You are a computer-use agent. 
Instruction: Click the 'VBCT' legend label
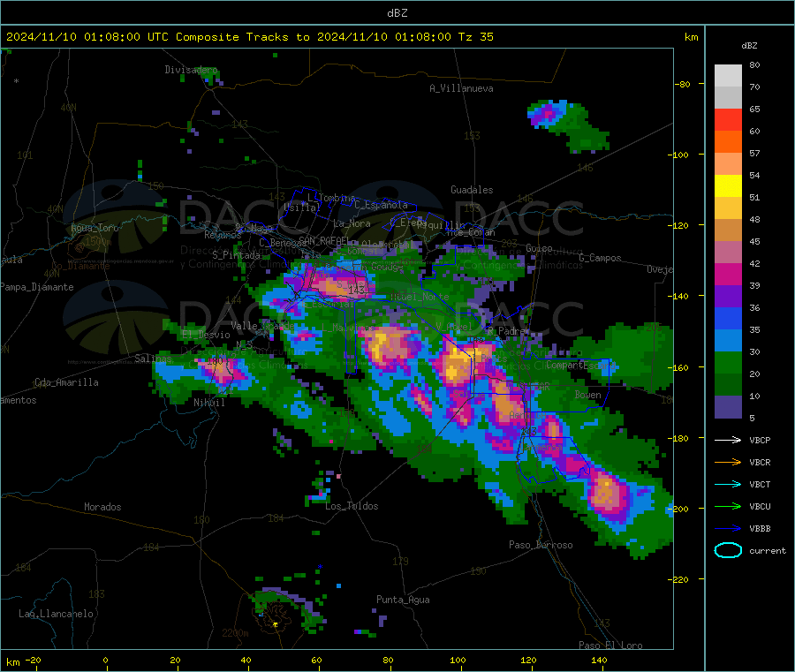tap(760, 485)
